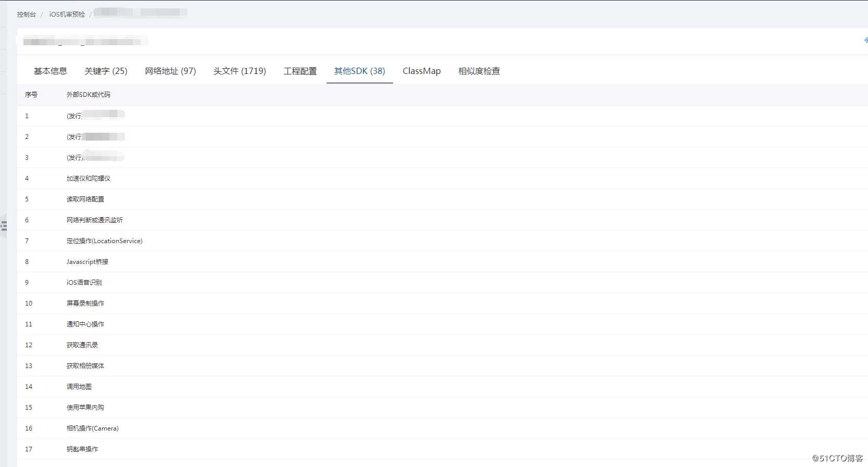Viewport: 868px width, 467px height.
Task: Select the 其他SDK (38) tab
Action: pyautogui.click(x=359, y=71)
